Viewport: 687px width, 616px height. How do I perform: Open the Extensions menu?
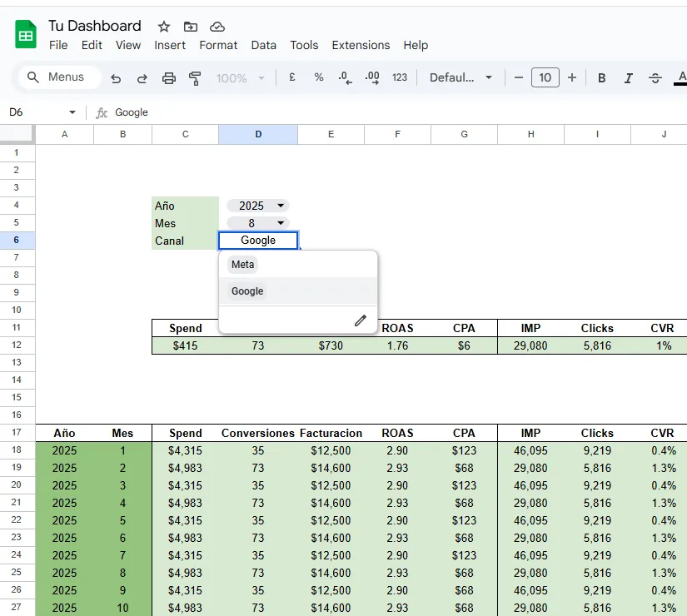pyautogui.click(x=361, y=45)
